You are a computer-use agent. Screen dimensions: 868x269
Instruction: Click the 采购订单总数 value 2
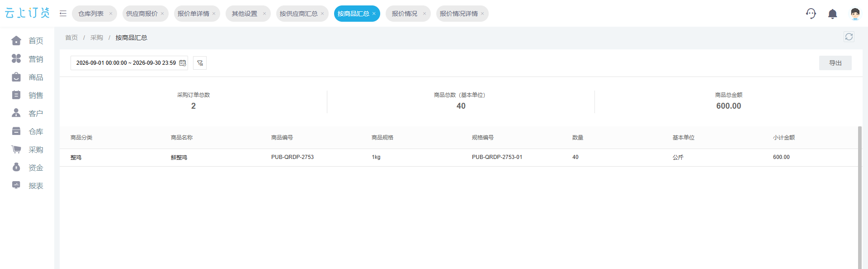click(x=193, y=106)
